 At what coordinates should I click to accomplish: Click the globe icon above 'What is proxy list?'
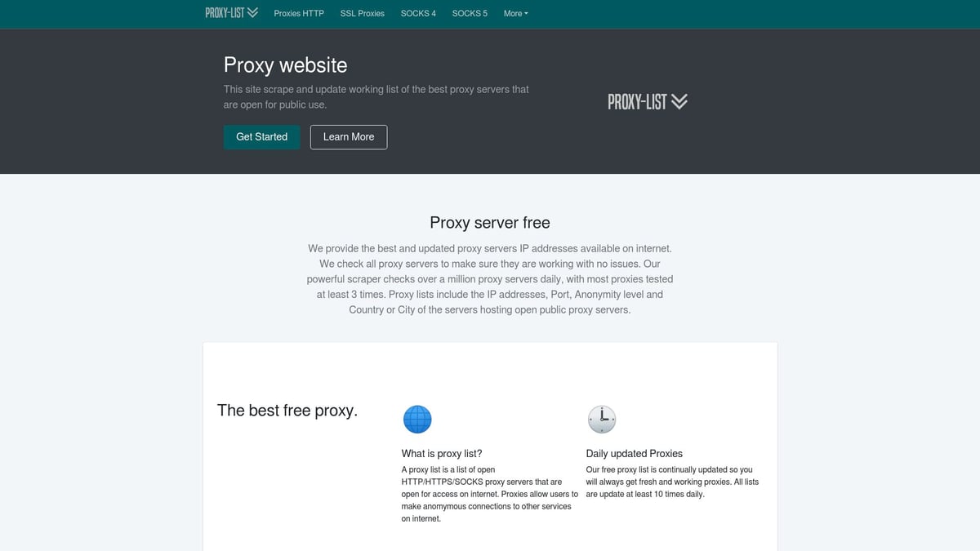417,419
